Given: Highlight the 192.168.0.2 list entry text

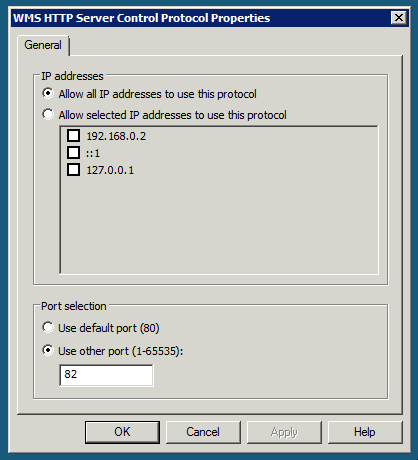Looking at the screenshot, I should [116, 136].
